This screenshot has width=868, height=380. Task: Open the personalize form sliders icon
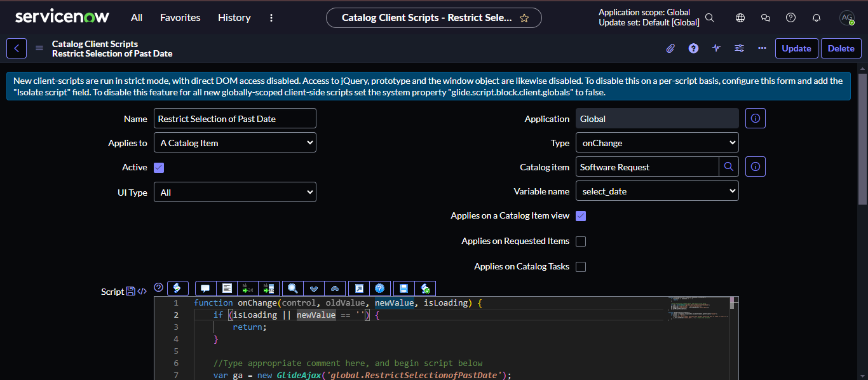coord(740,48)
